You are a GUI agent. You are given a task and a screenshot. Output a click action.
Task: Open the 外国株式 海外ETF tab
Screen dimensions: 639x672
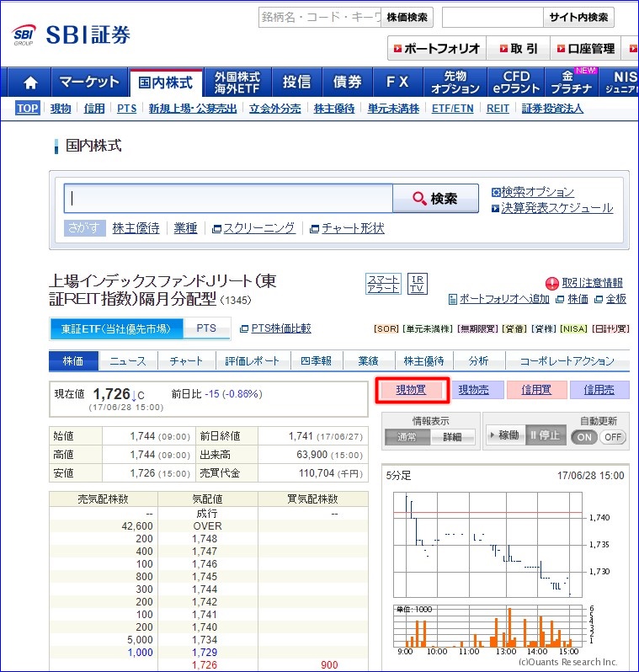(x=237, y=82)
